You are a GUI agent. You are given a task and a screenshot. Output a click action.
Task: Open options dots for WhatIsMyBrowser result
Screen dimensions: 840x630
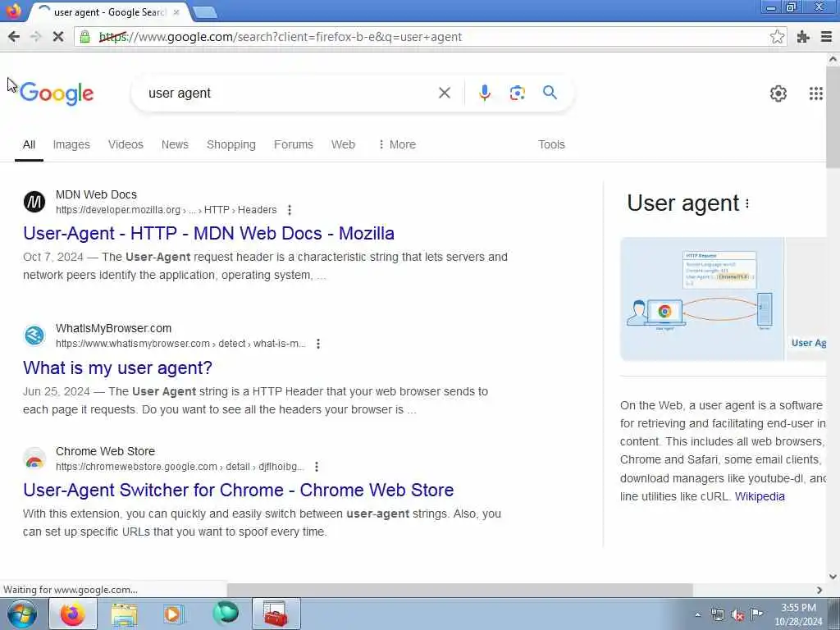click(318, 344)
